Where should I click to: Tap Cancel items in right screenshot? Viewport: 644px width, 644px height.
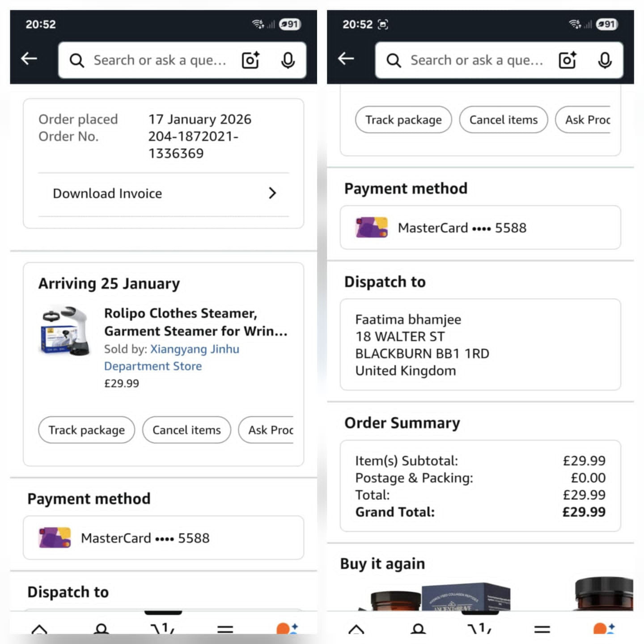tap(504, 119)
